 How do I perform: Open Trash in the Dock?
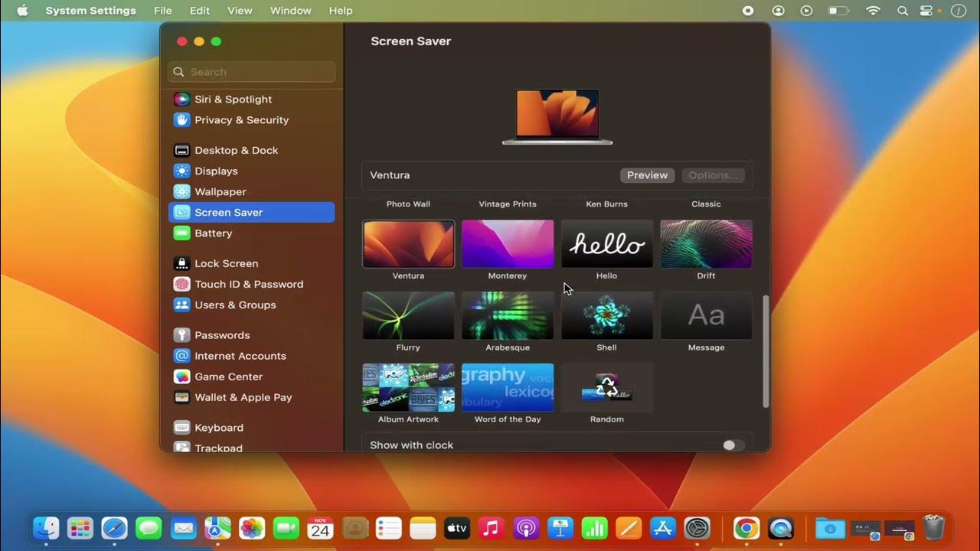(934, 528)
